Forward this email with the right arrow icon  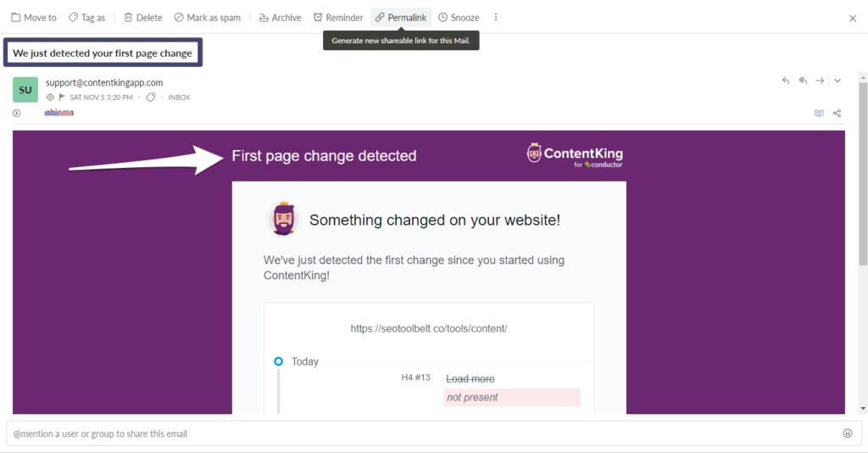pyautogui.click(x=820, y=81)
